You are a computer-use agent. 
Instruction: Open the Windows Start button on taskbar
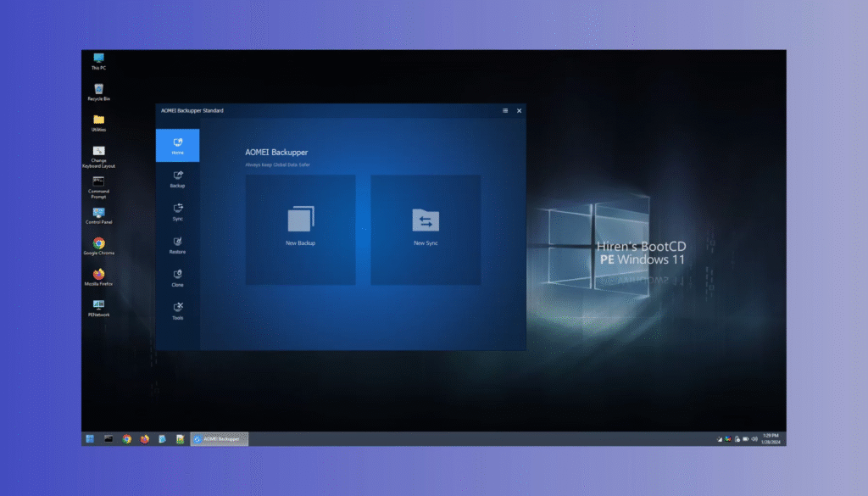point(89,439)
